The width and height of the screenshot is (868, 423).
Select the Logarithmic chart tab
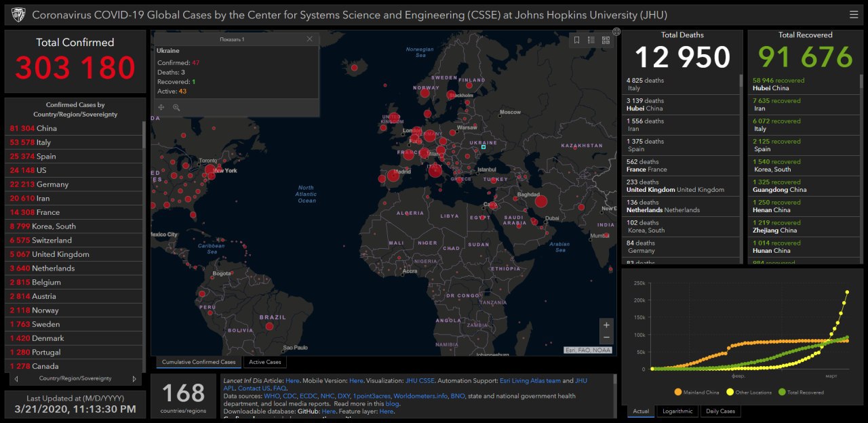click(677, 411)
